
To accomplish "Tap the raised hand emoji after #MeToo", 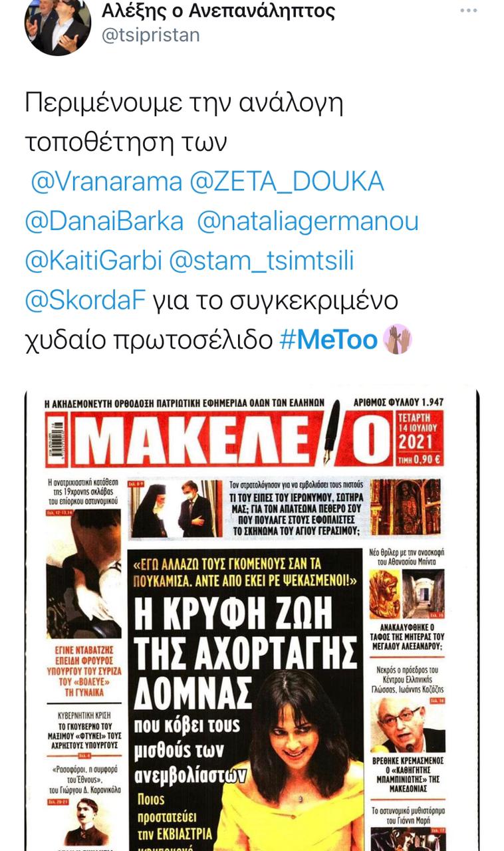I will [396, 340].
